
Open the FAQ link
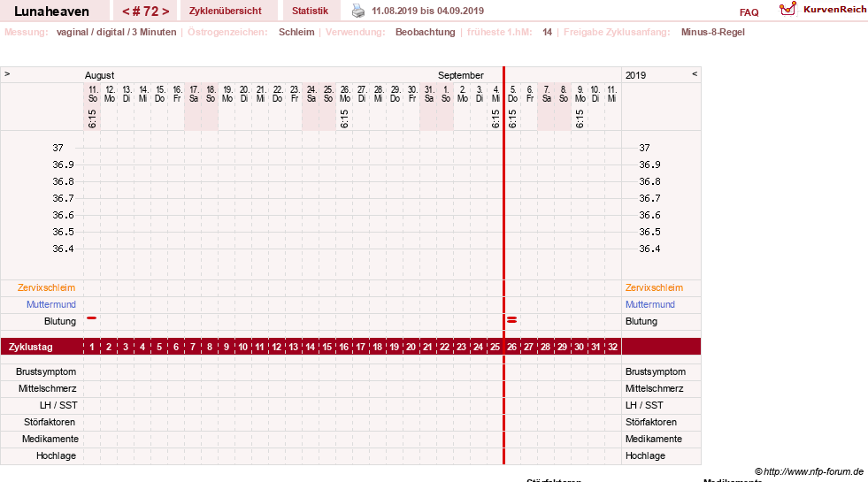pyautogui.click(x=749, y=12)
